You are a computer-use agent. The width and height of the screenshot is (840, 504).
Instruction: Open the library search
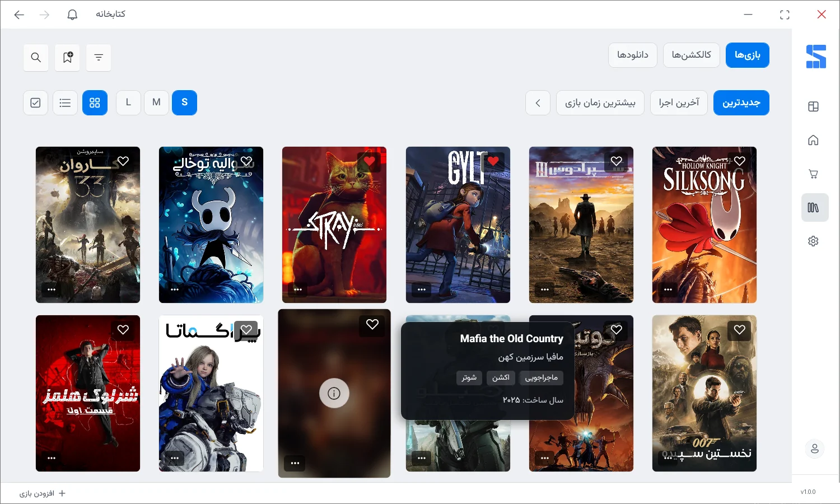[36, 58]
